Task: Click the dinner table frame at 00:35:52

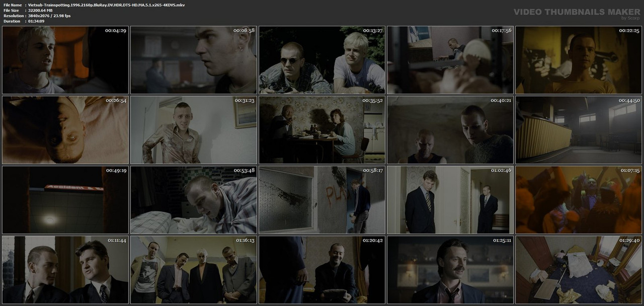Action: tap(322, 130)
